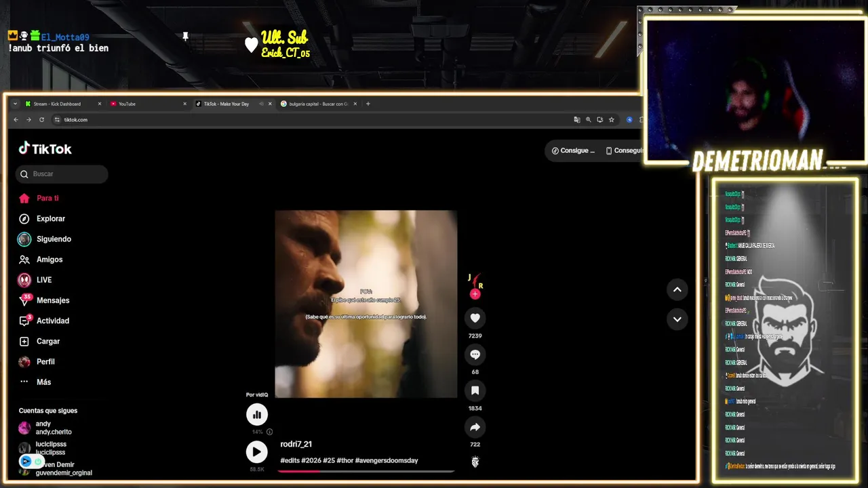Switch to the YouTube tab

tap(148, 104)
